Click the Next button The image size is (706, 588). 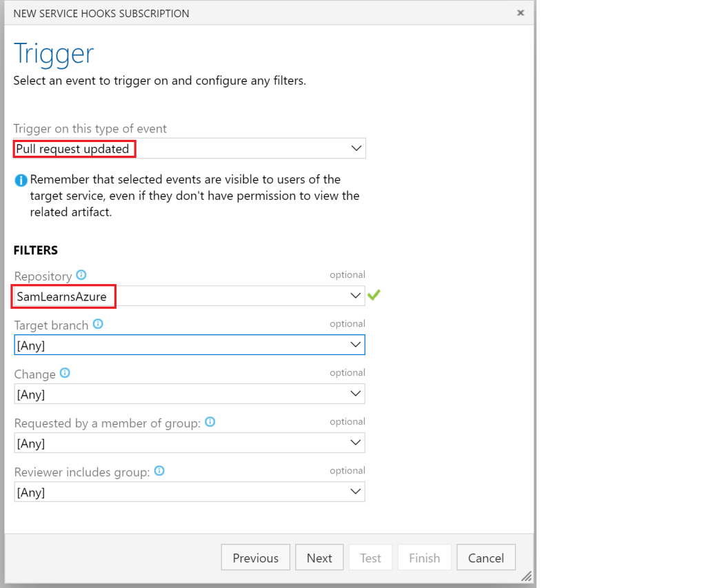click(x=319, y=558)
